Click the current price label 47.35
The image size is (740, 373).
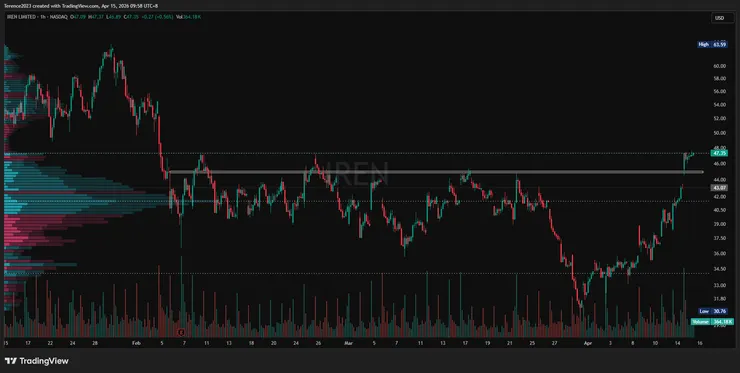pyautogui.click(x=719, y=153)
